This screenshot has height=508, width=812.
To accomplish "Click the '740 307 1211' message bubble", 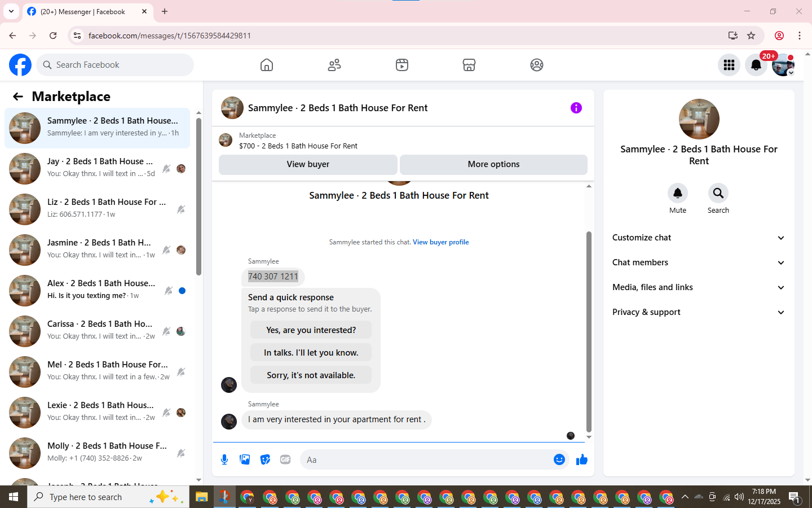I will click(x=273, y=277).
